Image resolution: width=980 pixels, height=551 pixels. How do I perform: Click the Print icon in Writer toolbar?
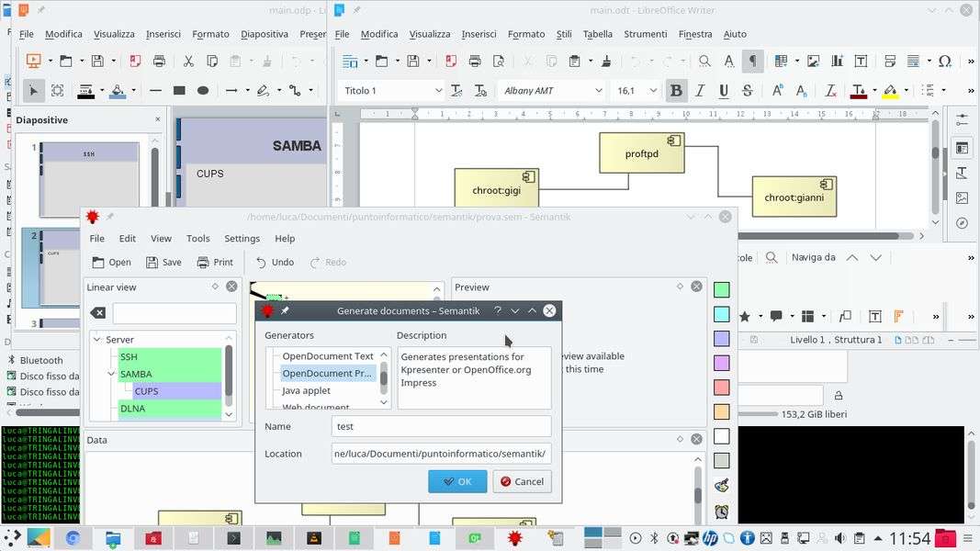(x=475, y=62)
